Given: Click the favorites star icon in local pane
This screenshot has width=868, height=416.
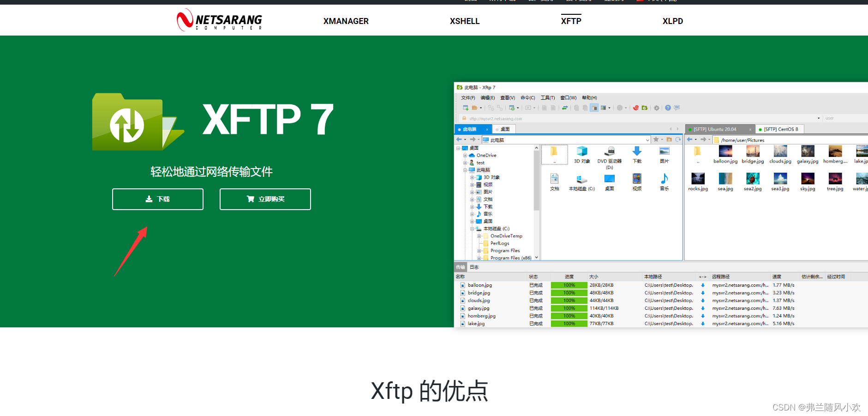Looking at the screenshot, I should tap(656, 139).
